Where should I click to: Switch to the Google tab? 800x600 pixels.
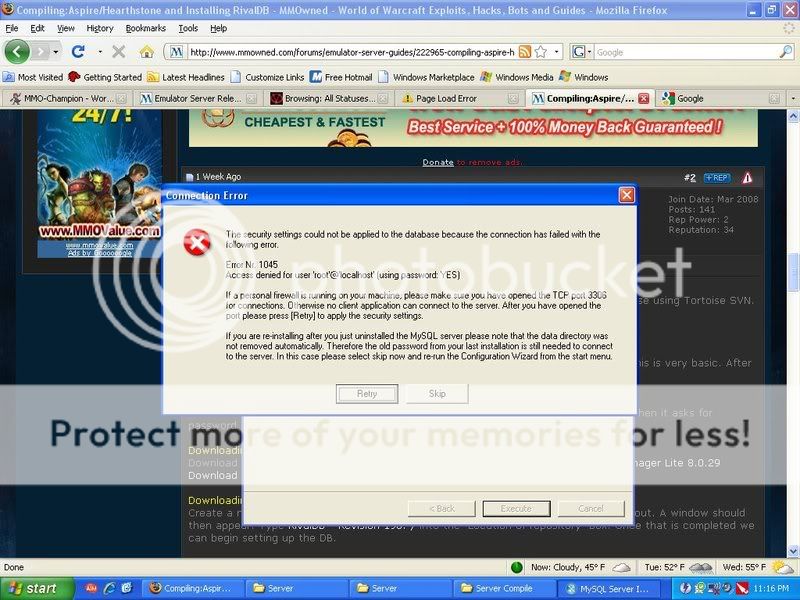click(719, 98)
